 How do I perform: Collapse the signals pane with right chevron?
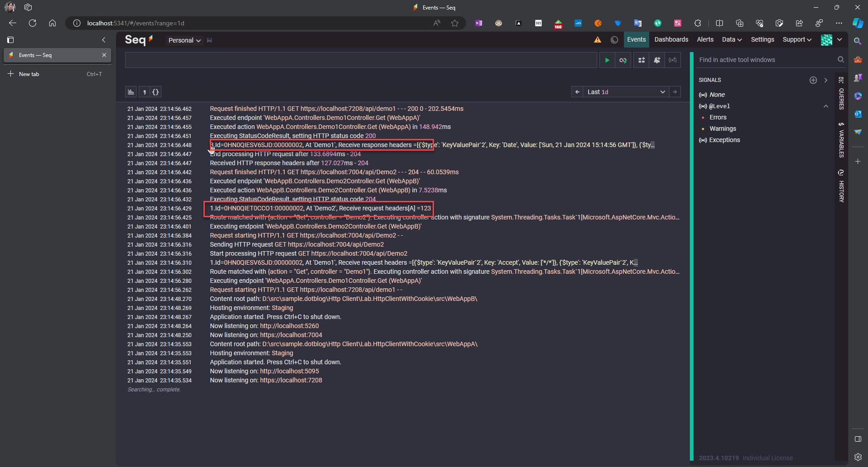(826, 80)
